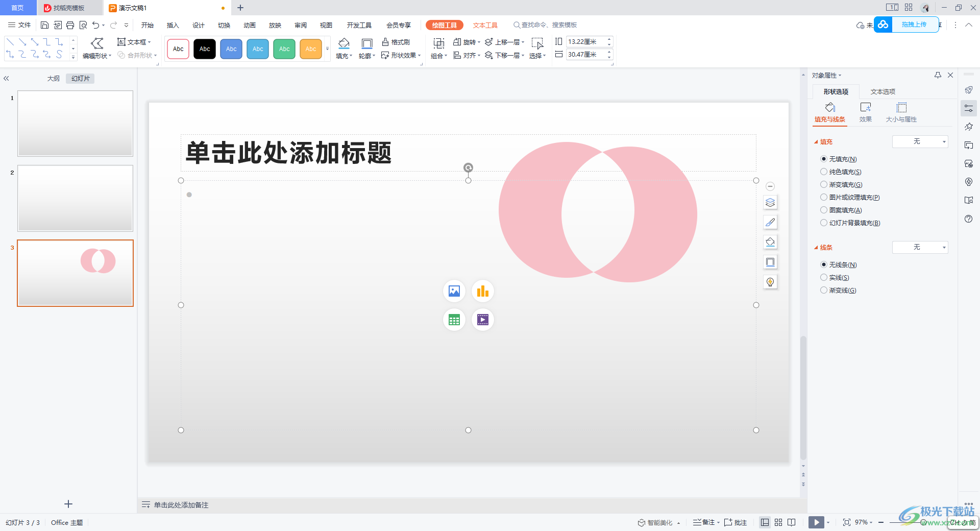This screenshot has height=531, width=980.
Task: Switch to Outline tab in slide panel
Action: coord(54,78)
